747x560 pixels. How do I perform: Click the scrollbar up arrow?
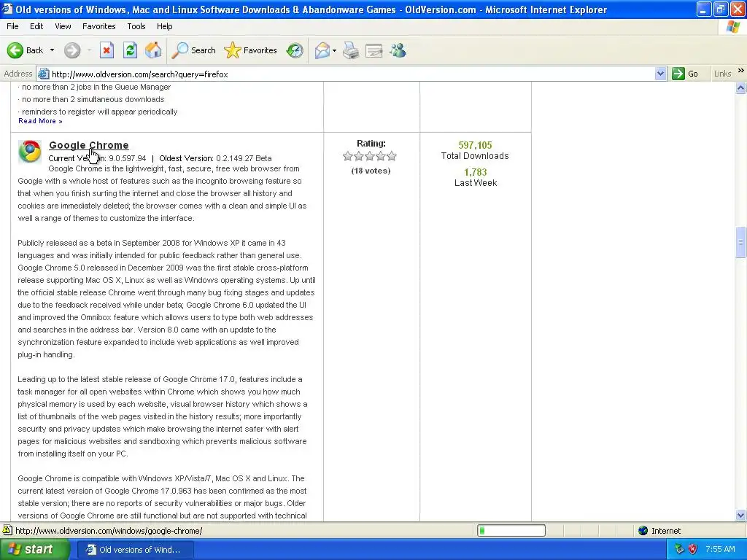pyautogui.click(x=741, y=87)
